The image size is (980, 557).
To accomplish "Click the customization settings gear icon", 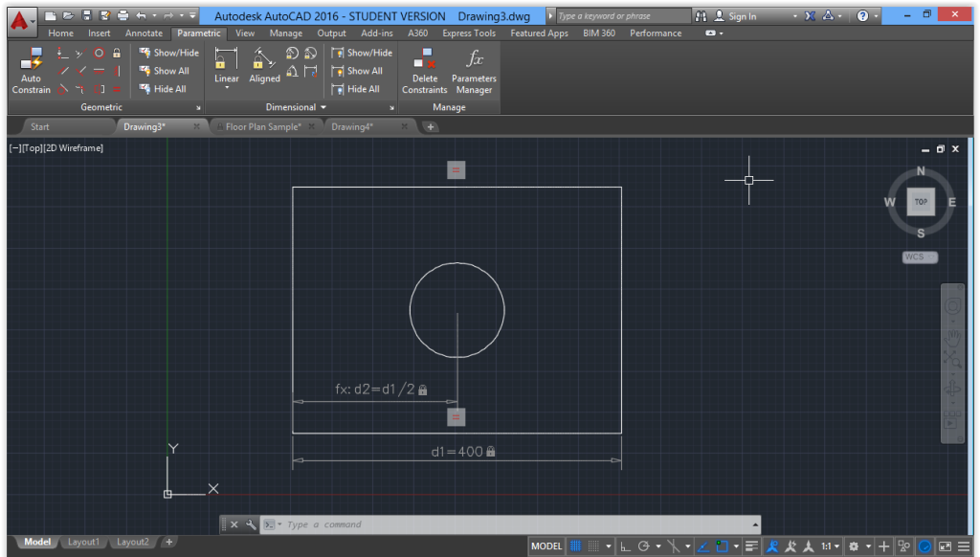I will [855, 545].
